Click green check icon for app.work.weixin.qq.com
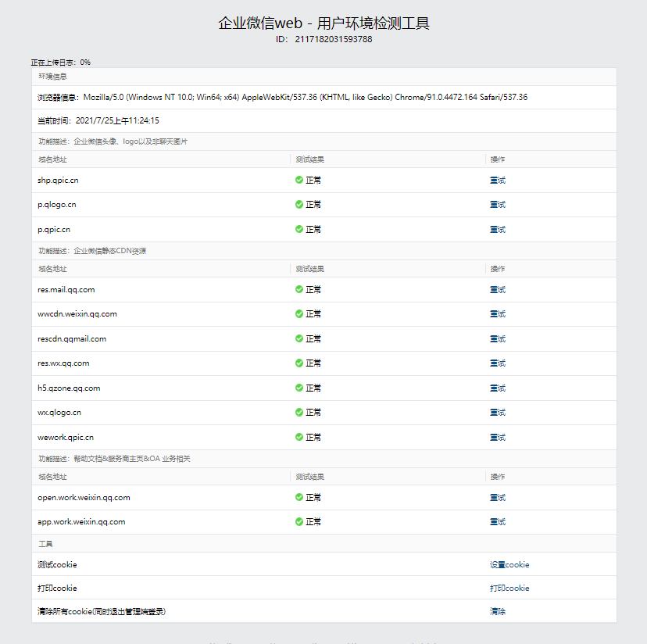The image size is (647, 644). 299,521
